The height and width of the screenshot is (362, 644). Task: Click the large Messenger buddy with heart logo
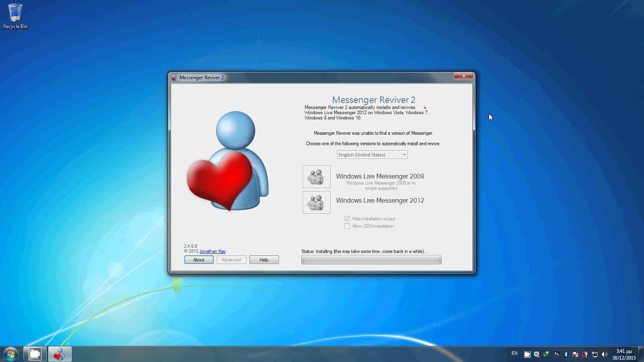click(228, 161)
